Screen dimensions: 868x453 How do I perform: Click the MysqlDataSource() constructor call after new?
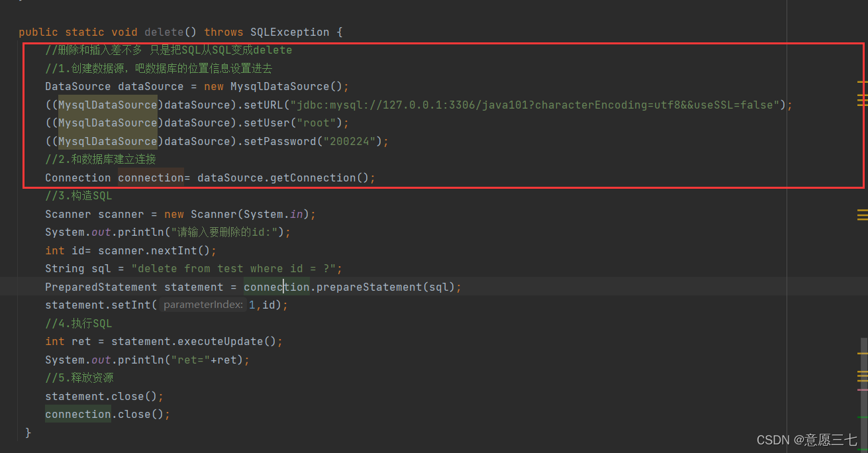(286, 87)
